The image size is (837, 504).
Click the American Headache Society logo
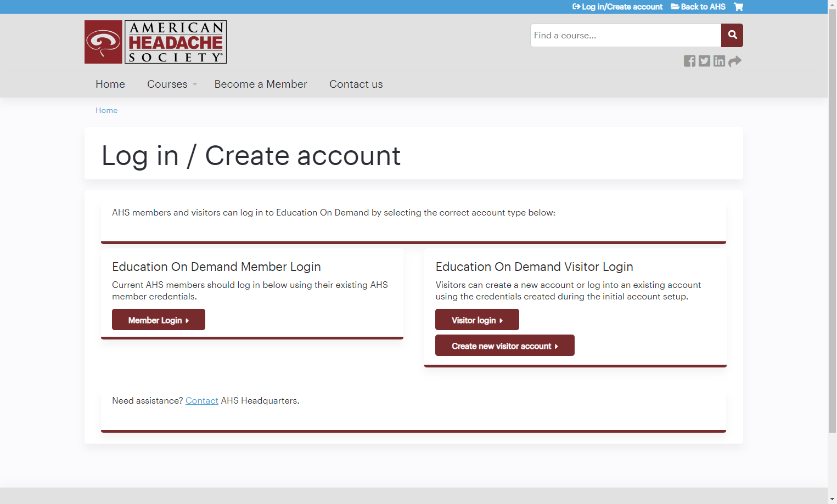pyautogui.click(x=155, y=42)
